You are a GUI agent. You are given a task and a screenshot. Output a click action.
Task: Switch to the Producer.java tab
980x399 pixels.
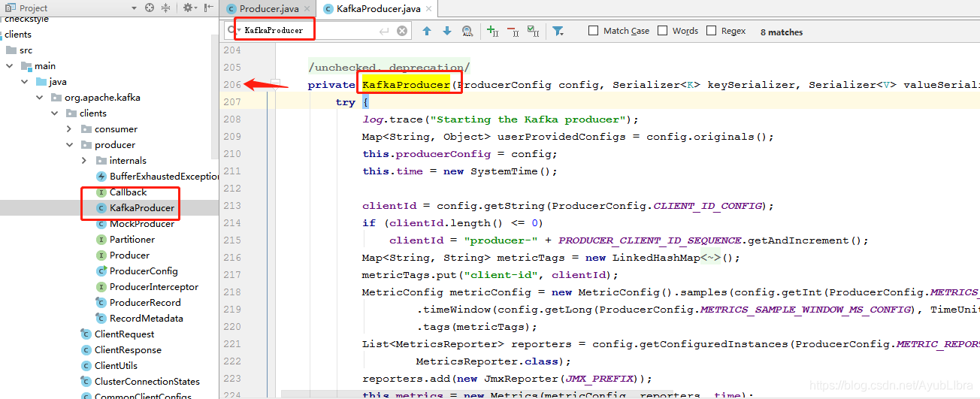point(269,9)
